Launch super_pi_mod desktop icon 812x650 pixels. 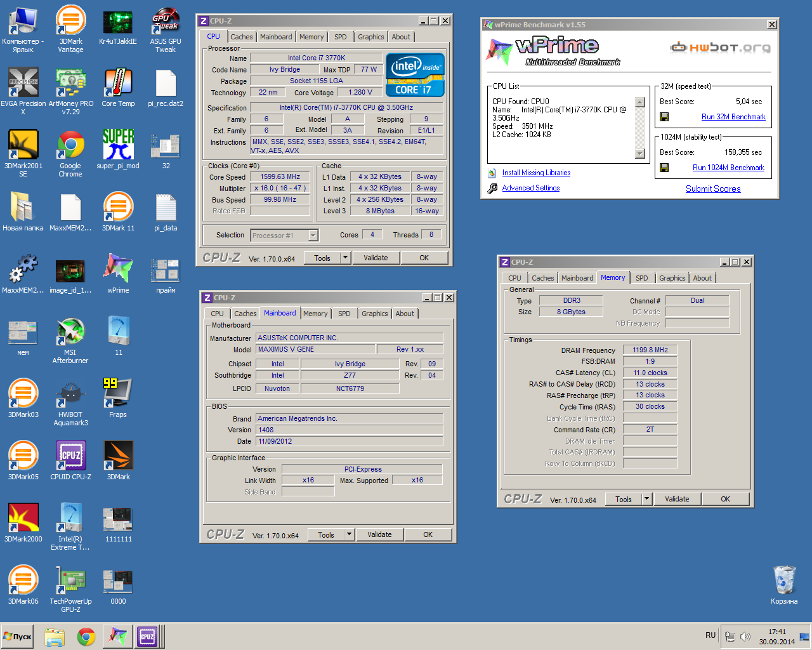click(118, 150)
